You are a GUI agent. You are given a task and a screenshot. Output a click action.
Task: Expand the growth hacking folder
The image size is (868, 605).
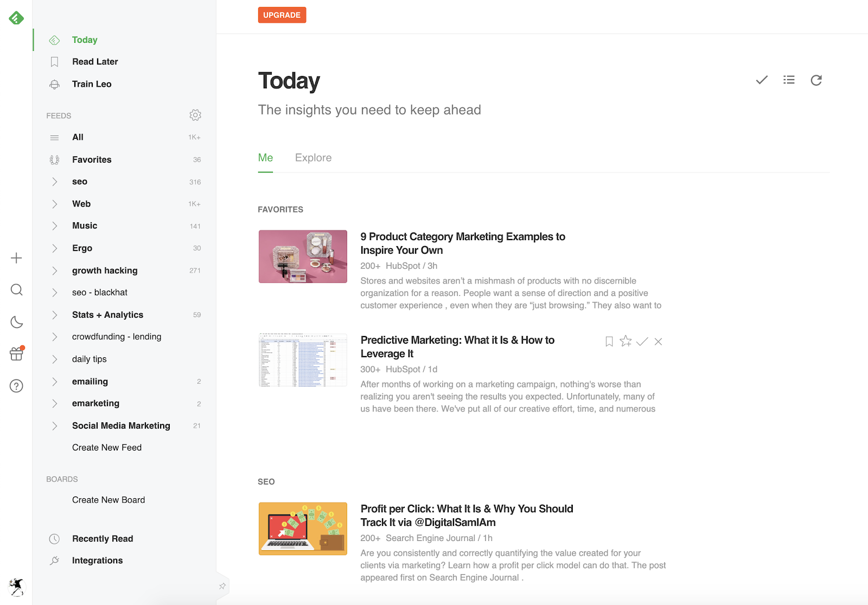54,271
